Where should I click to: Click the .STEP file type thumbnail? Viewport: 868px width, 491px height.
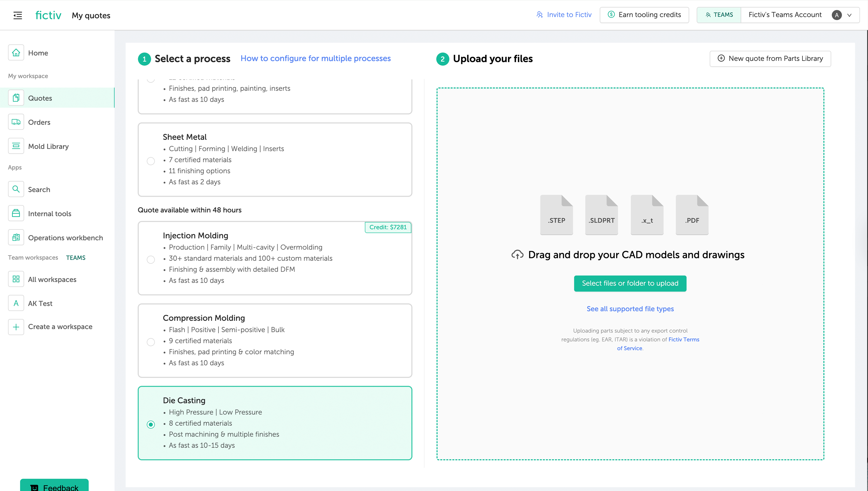(x=556, y=215)
